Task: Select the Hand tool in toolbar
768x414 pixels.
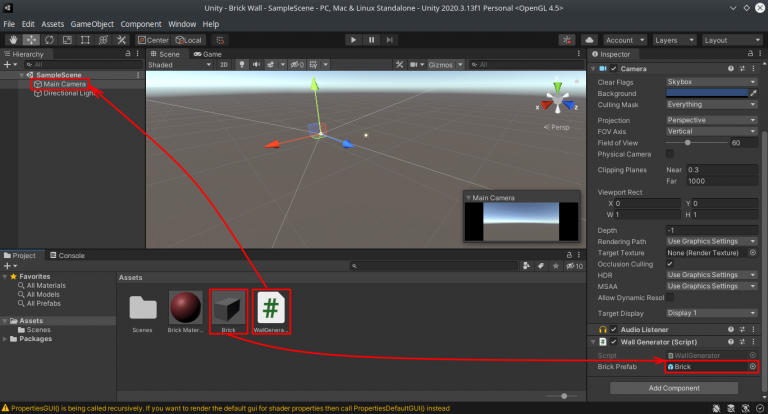Action: (x=12, y=40)
